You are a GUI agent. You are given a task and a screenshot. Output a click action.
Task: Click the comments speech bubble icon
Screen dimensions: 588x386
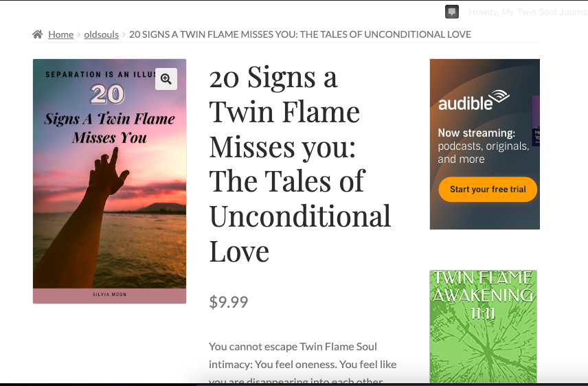click(x=451, y=12)
